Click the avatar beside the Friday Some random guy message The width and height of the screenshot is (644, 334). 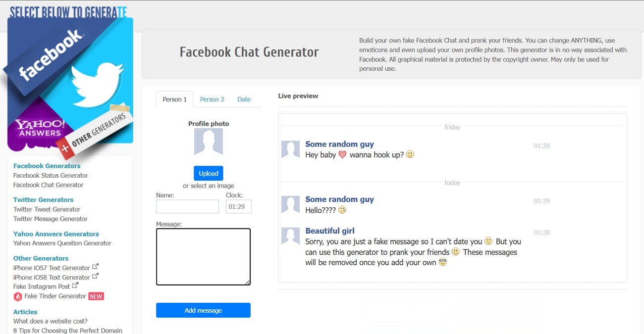[x=290, y=149]
